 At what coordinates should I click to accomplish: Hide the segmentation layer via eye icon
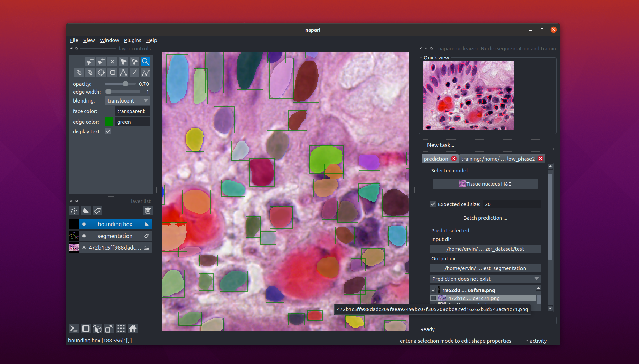pos(84,236)
